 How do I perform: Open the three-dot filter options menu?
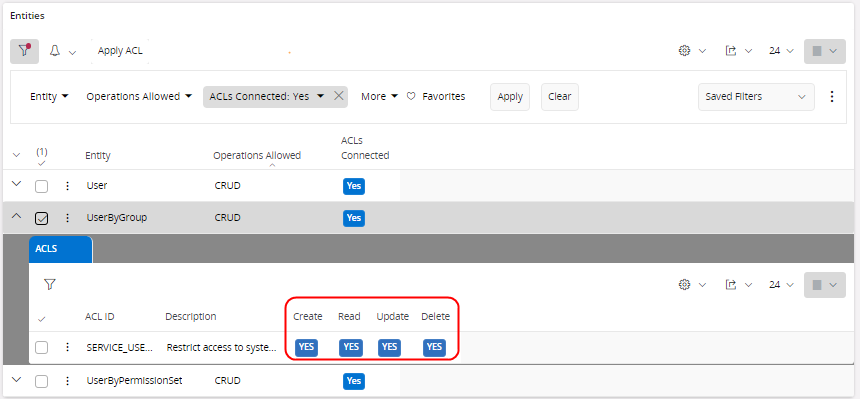832,97
